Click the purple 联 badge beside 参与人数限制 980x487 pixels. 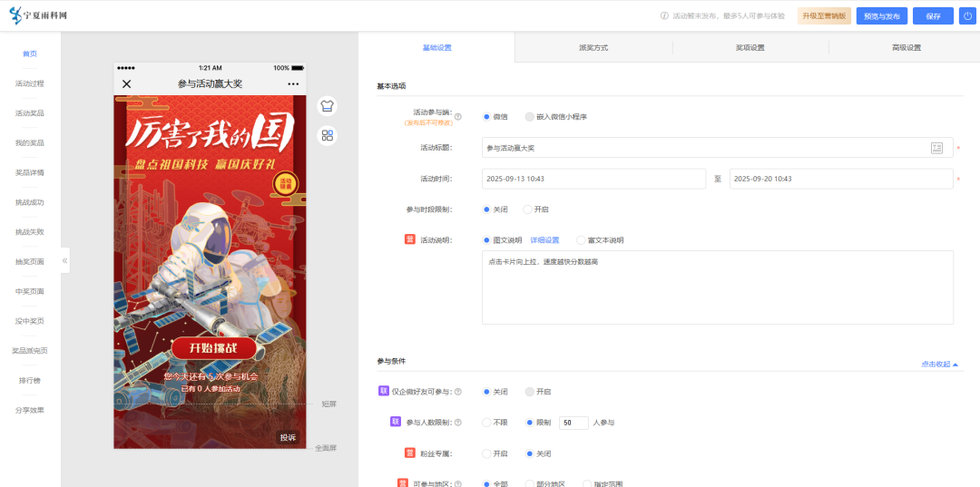pyautogui.click(x=395, y=422)
